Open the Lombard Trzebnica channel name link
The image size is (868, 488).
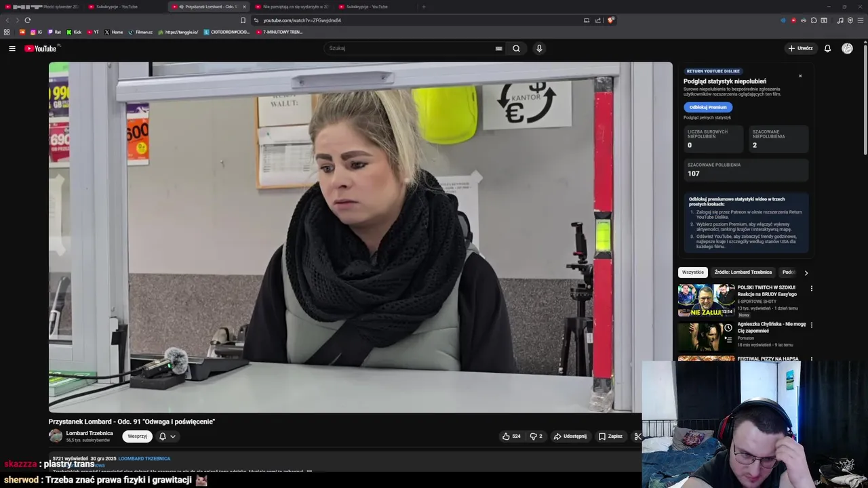(x=90, y=433)
